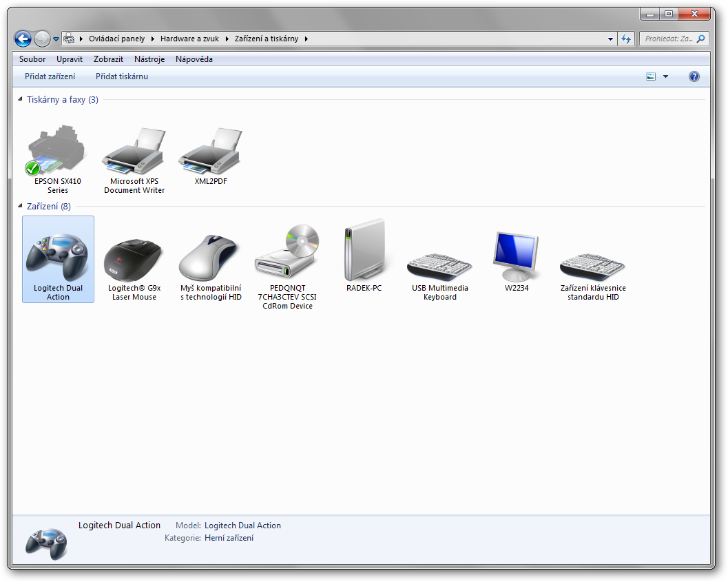Select the EPSON SX410 Series printer icon
The height and width of the screenshot is (582, 728).
pyautogui.click(x=57, y=151)
